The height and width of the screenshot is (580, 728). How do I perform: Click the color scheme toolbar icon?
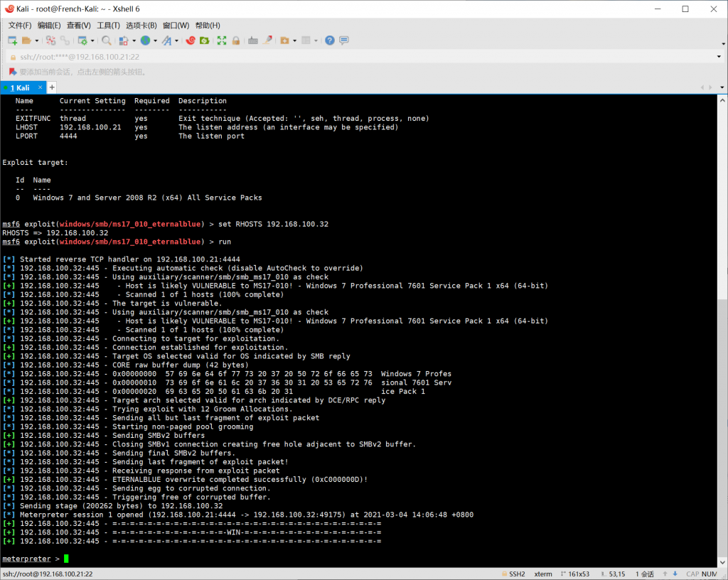tap(124, 41)
